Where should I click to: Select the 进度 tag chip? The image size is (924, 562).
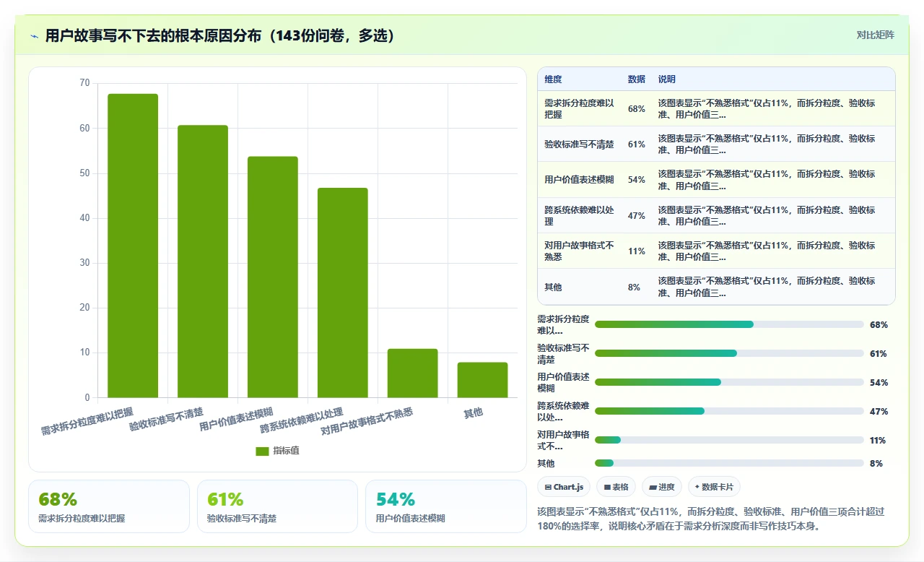click(661, 487)
